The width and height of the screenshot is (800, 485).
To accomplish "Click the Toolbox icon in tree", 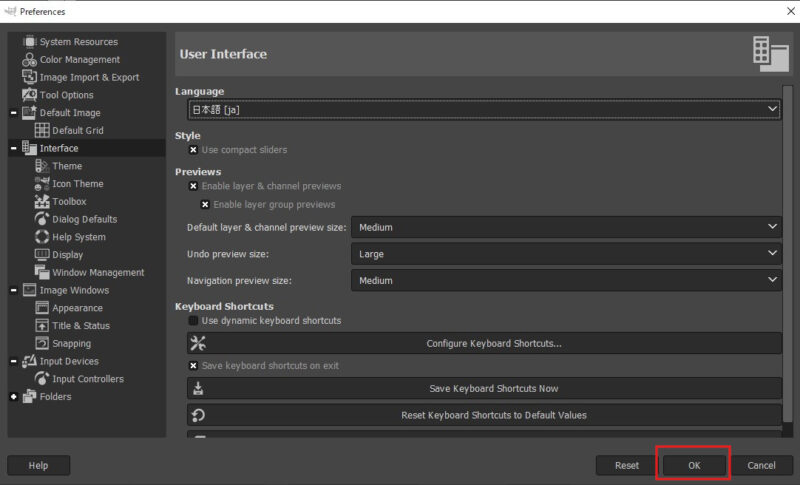I will point(42,201).
